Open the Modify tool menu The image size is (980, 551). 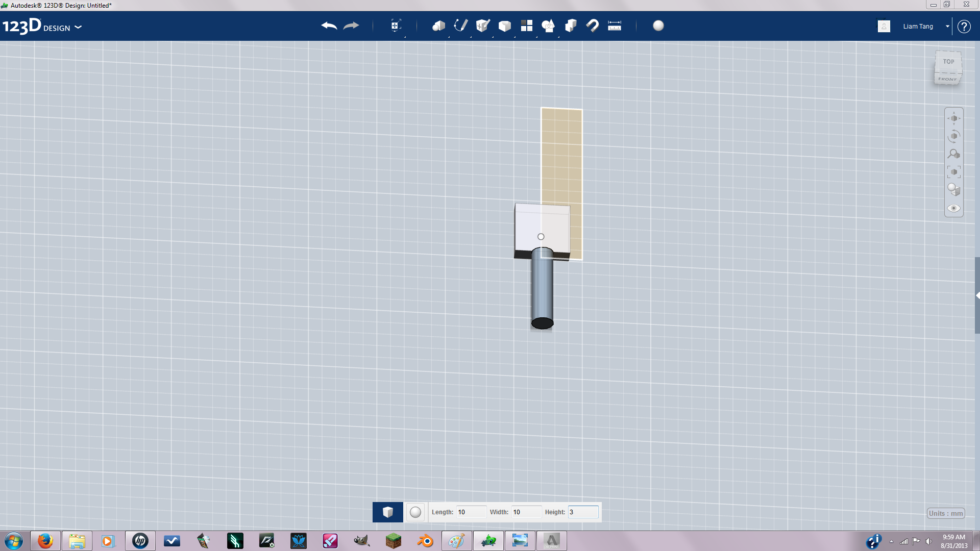click(505, 26)
